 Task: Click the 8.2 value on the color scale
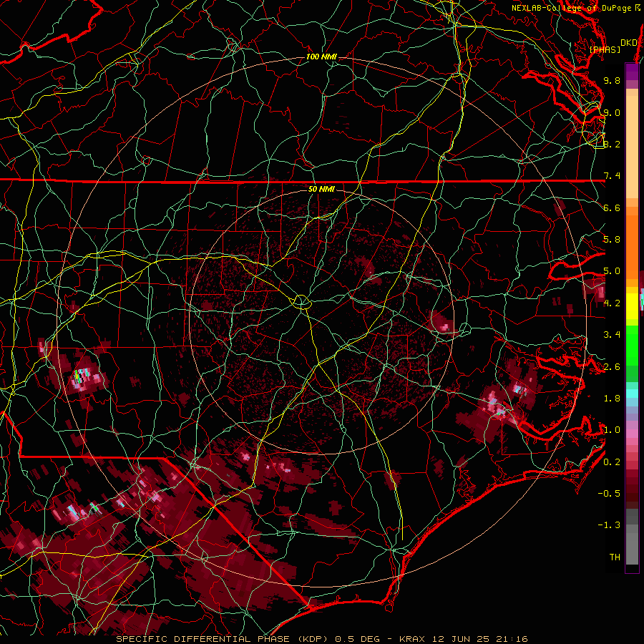tap(612, 144)
